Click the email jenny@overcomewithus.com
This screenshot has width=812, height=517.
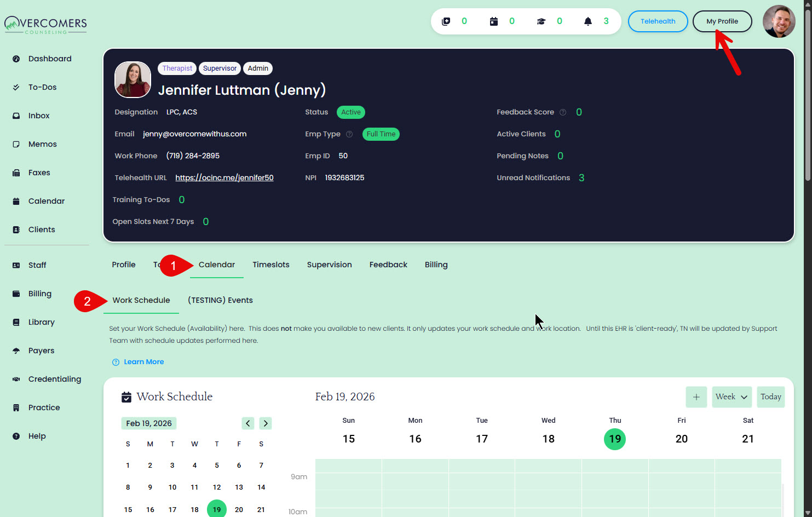pyautogui.click(x=195, y=134)
